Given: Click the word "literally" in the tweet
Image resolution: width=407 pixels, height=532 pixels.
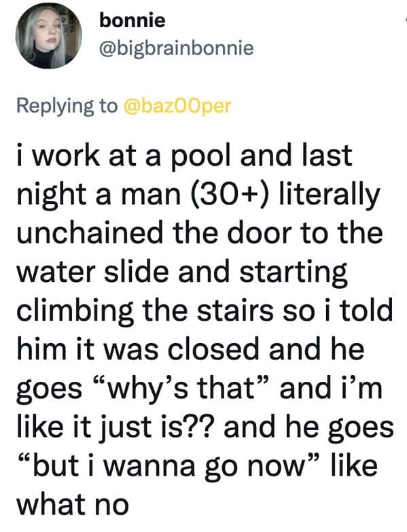Looking at the screenshot, I should [x=330, y=195].
